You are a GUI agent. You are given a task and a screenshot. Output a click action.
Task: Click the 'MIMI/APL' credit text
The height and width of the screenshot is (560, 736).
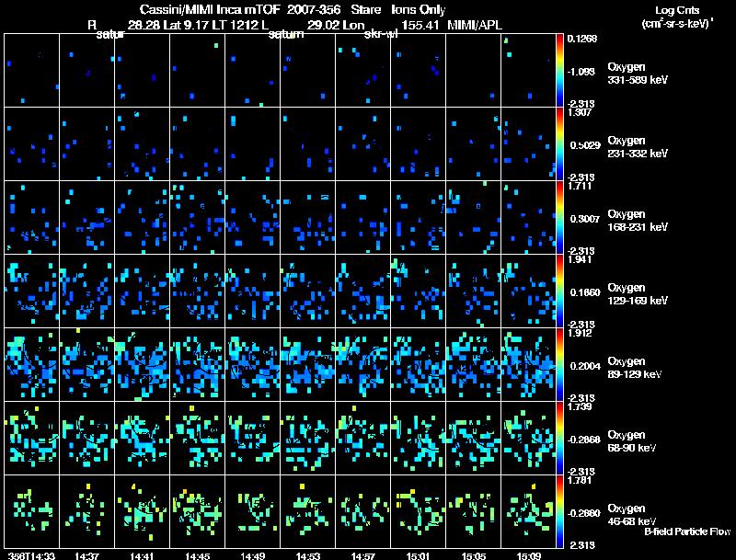[x=475, y=25]
